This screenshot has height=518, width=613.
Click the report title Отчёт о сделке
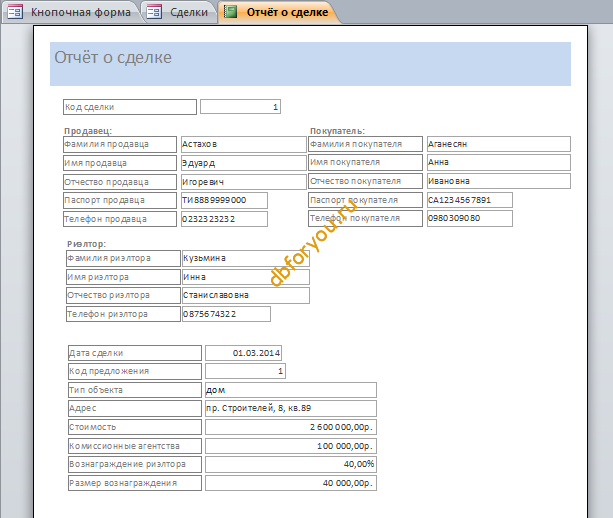[113, 57]
